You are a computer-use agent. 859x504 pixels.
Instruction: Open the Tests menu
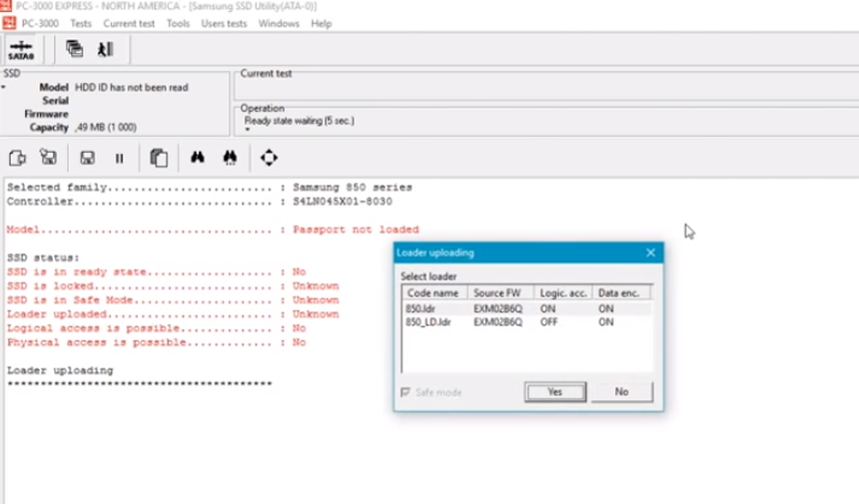(x=81, y=24)
